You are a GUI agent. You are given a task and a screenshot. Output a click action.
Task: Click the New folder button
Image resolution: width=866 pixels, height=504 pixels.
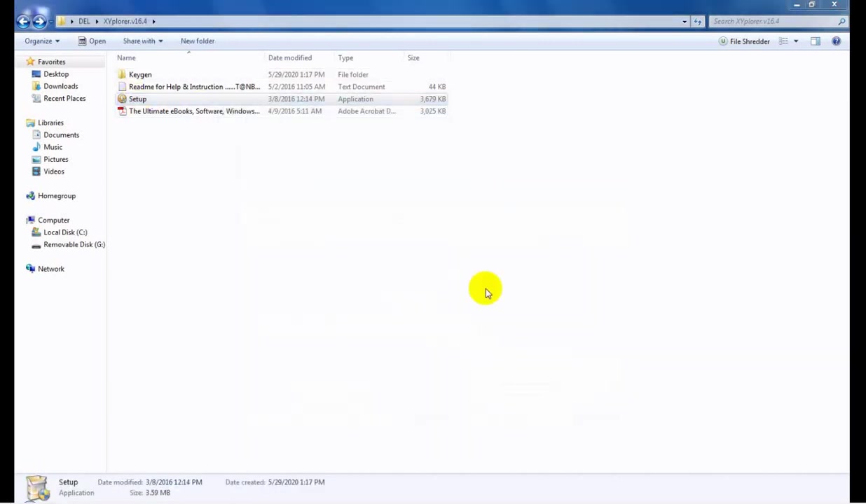point(198,41)
